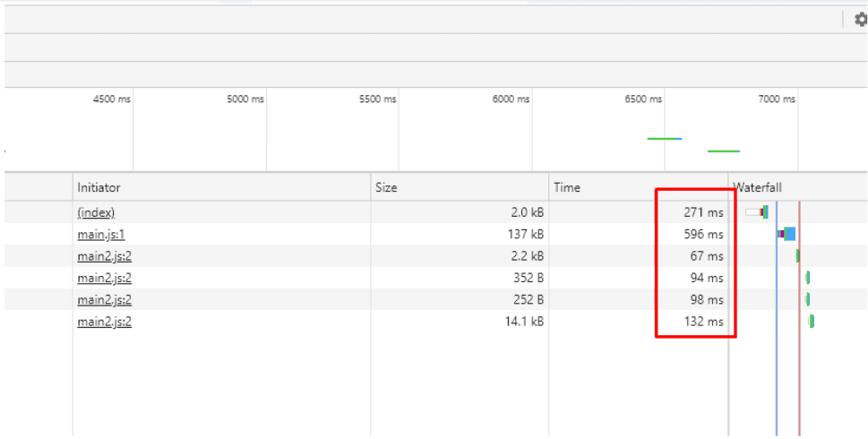Screen dimensions: 868x439
Task: Click the 137 kB size cell
Action: [x=525, y=235]
